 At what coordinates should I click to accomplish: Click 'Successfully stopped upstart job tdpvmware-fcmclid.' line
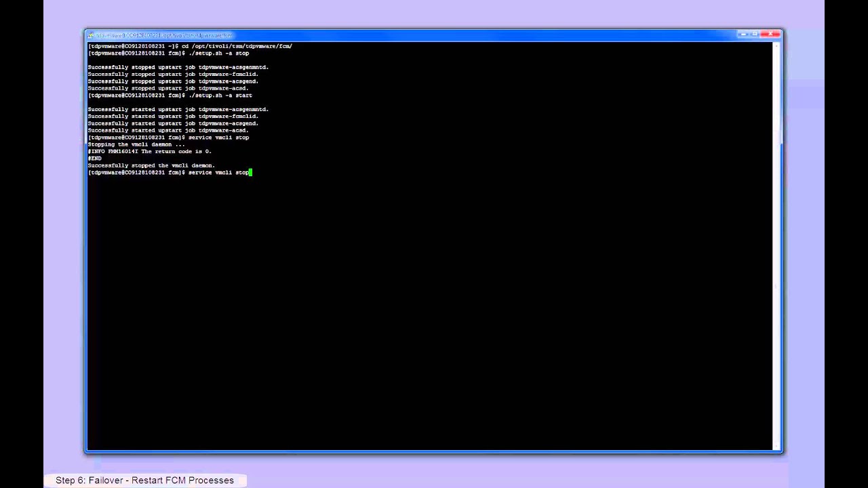point(173,74)
